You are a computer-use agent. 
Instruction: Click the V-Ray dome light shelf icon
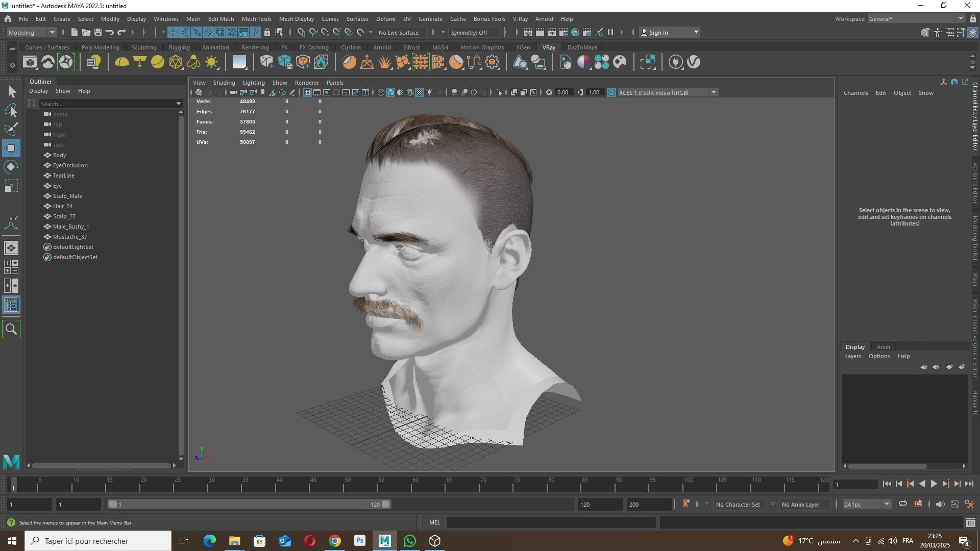121,62
